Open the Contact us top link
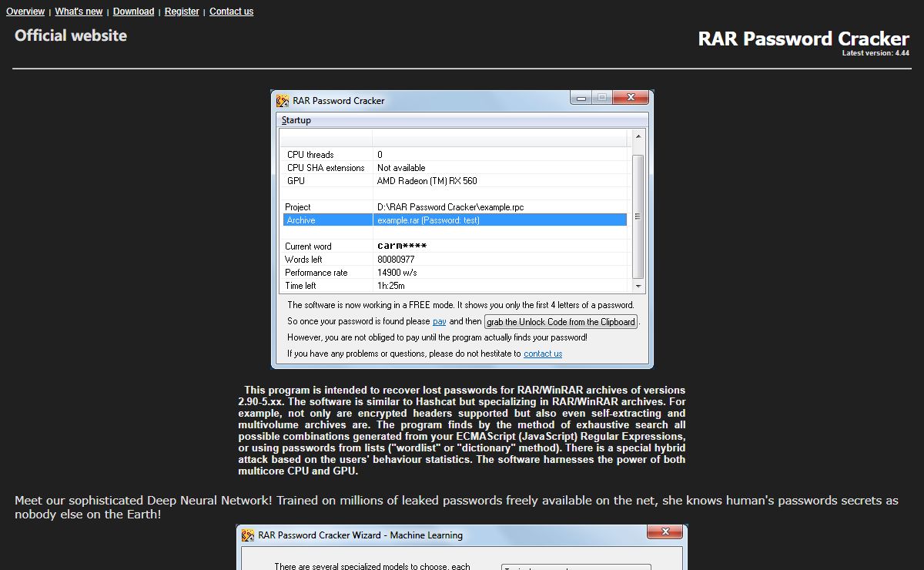 pos(231,12)
